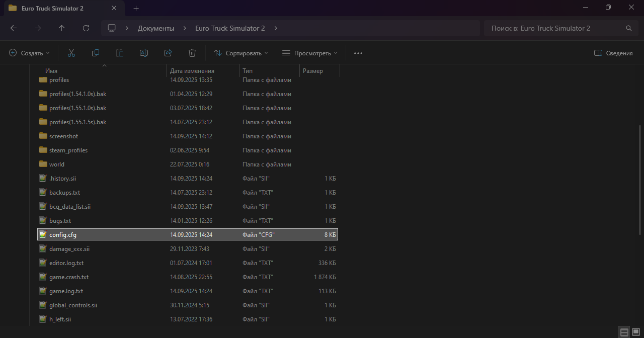Open the Создать dropdown menu
The image size is (644, 338).
point(30,53)
